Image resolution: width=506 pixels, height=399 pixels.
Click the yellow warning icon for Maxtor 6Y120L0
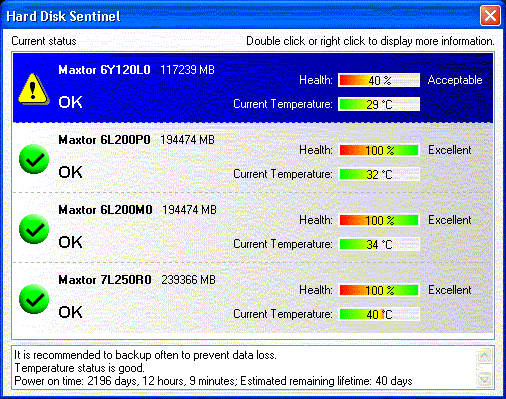[33, 89]
